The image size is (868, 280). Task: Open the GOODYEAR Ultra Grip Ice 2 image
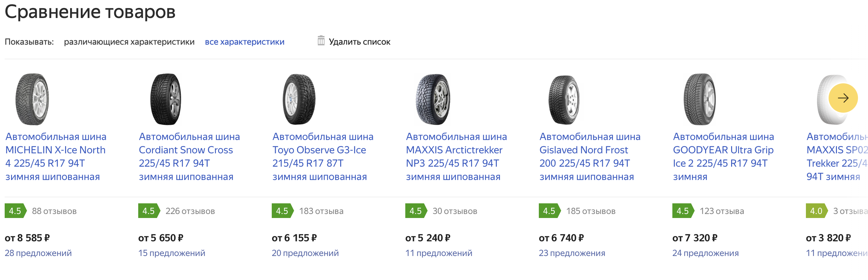pos(699,99)
